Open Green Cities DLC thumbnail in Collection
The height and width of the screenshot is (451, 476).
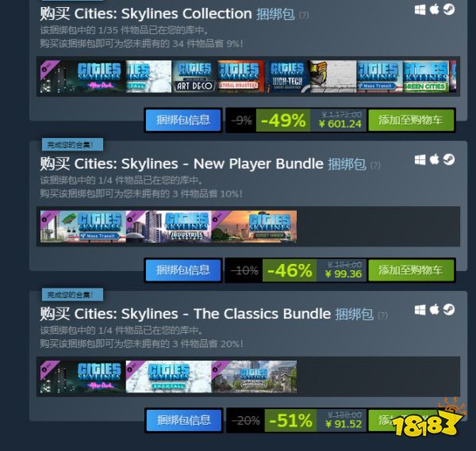[x=425, y=76]
